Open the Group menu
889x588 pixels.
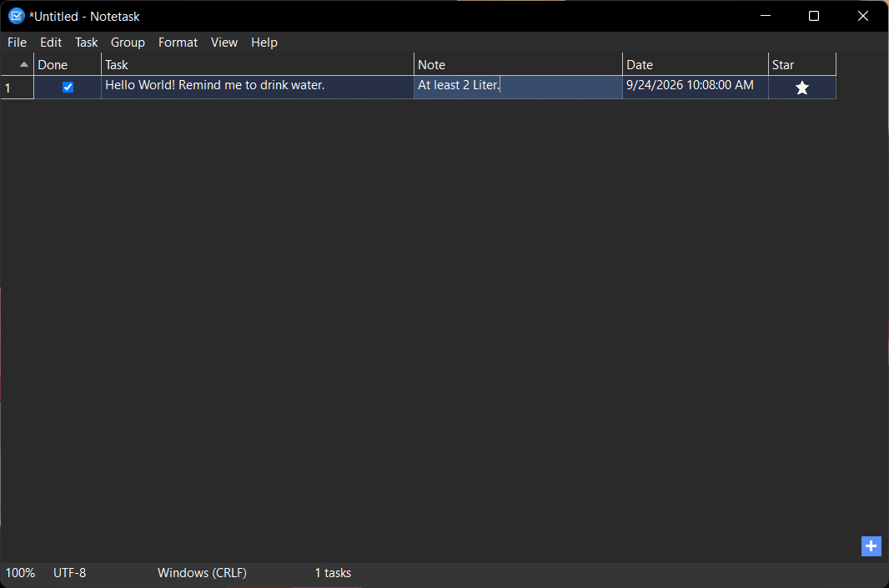point(128,43)
